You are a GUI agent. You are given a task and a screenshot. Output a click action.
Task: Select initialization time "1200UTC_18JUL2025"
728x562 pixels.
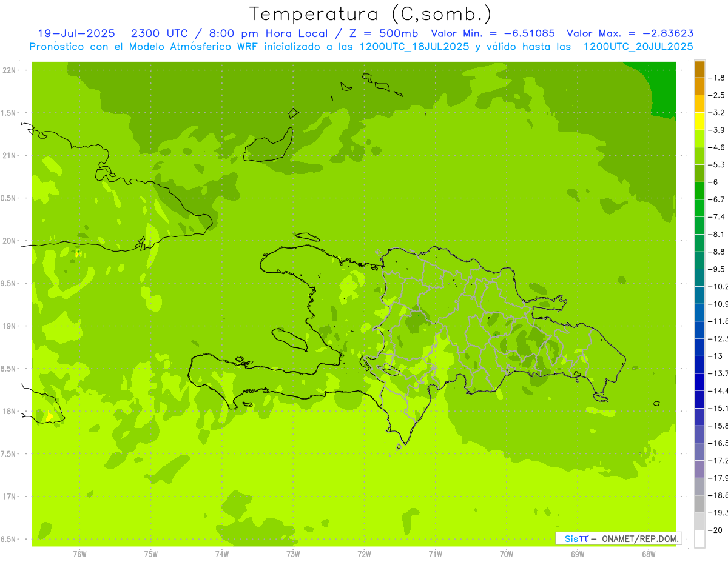[x=413, y=47]
